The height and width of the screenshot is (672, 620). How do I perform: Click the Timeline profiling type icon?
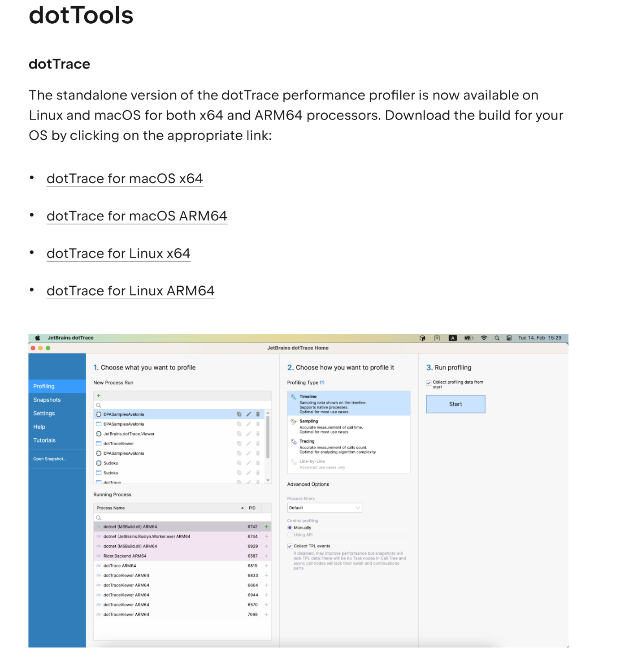coord(294,397)
